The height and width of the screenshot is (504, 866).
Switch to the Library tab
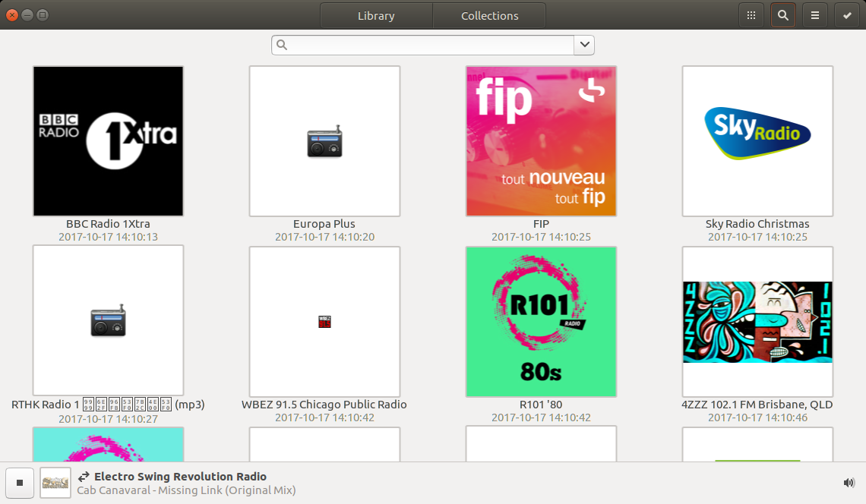[x=376, y=15]
